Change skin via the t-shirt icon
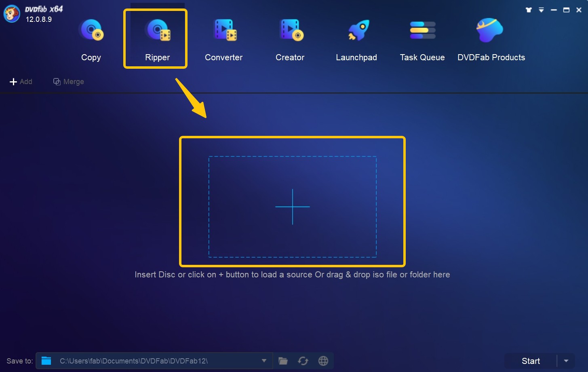 click(529, 9)
